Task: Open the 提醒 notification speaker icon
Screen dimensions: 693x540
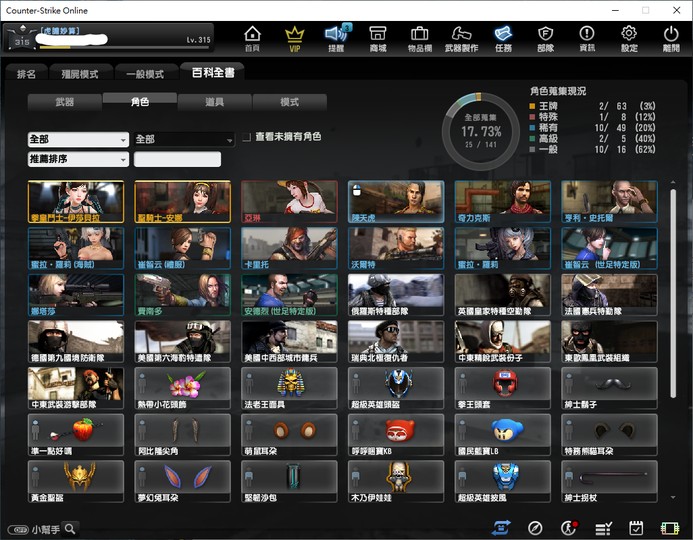Action: [x=336, y=38]
